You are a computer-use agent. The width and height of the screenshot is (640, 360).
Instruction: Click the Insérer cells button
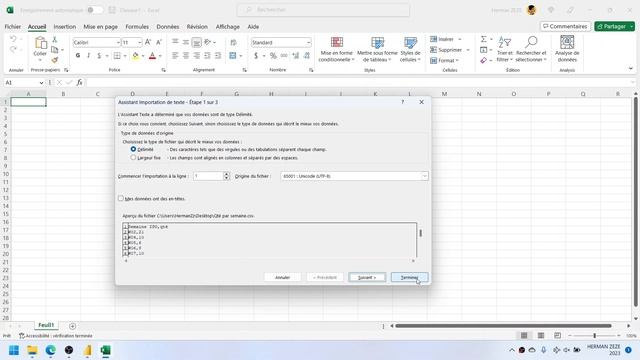pos(442,39)
